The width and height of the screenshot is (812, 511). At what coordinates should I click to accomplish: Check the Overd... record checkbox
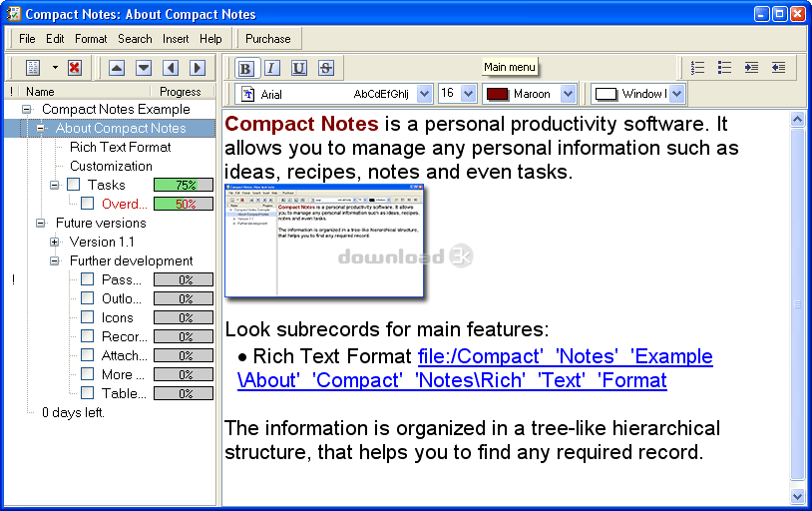[88, 204]
